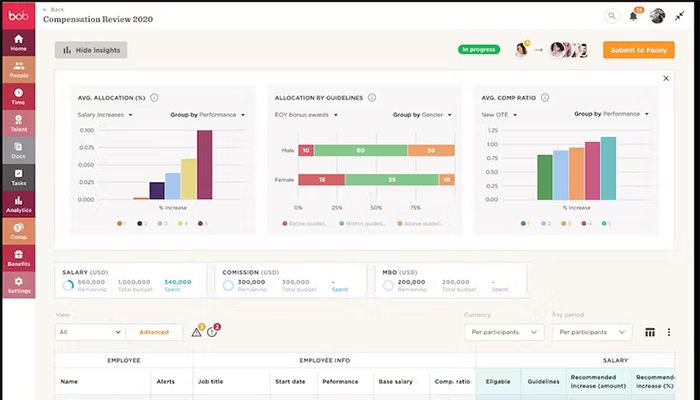Open the Group by Gender dropdown
Viewport: 700px width, 400px height.
tap(422, 115)
